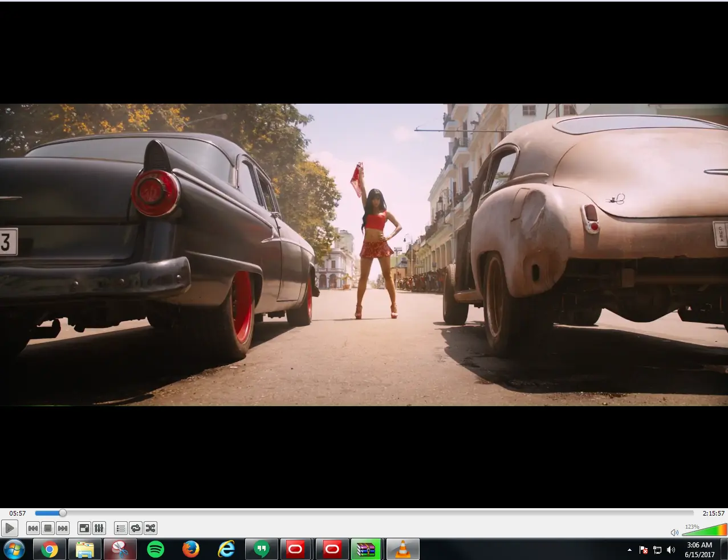Show hidden system tray icons
The image size is (728, 560).
point(629,550)
